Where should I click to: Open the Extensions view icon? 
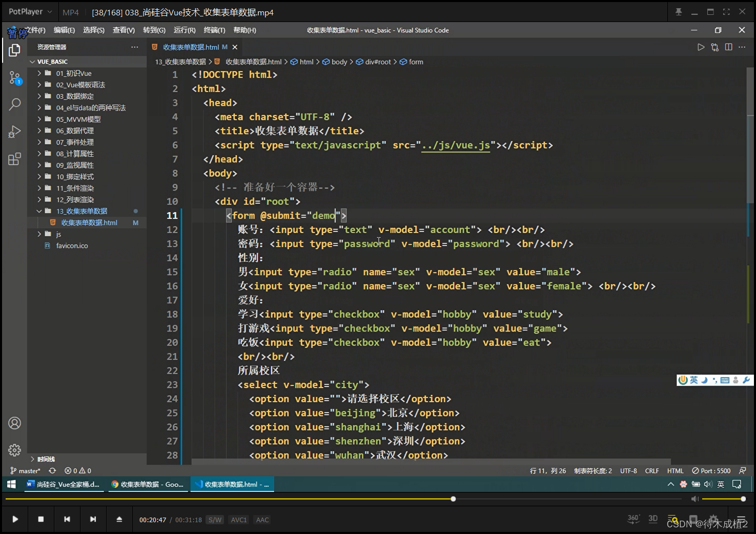pos(14,159)
